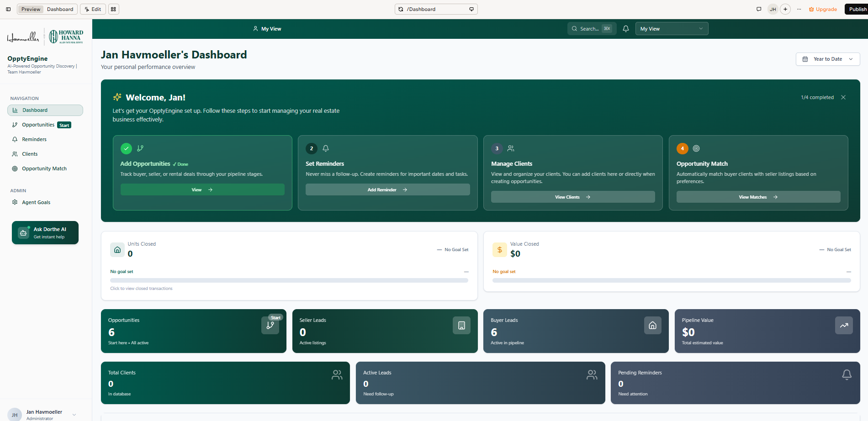Image resolution: width=868 pixels, height=421 pixels.
Task: Click the people icon on Active Leads card
Action: click(x=592, y=375)
